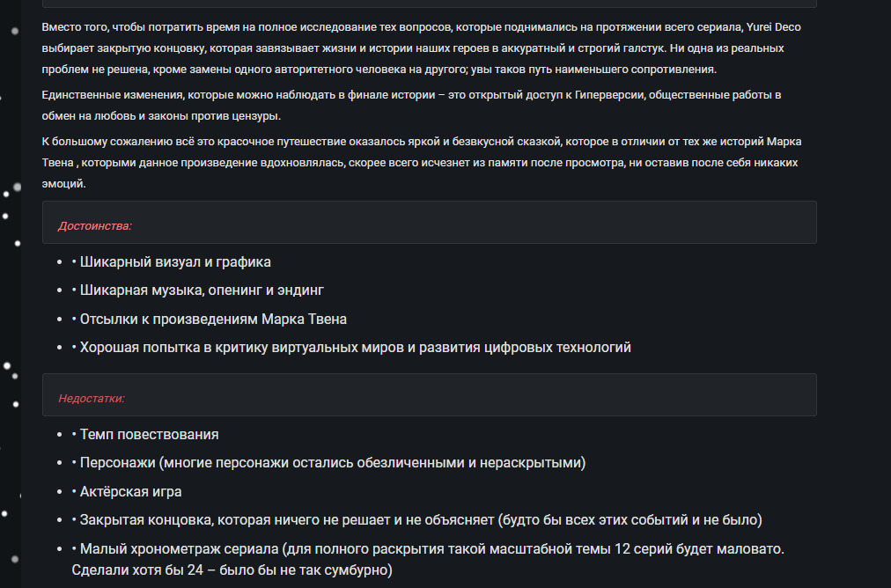The height and width of the screenshot is (588, 891).
Task: Click the "Персонажи" drawback list item
Action: [332, 463]
